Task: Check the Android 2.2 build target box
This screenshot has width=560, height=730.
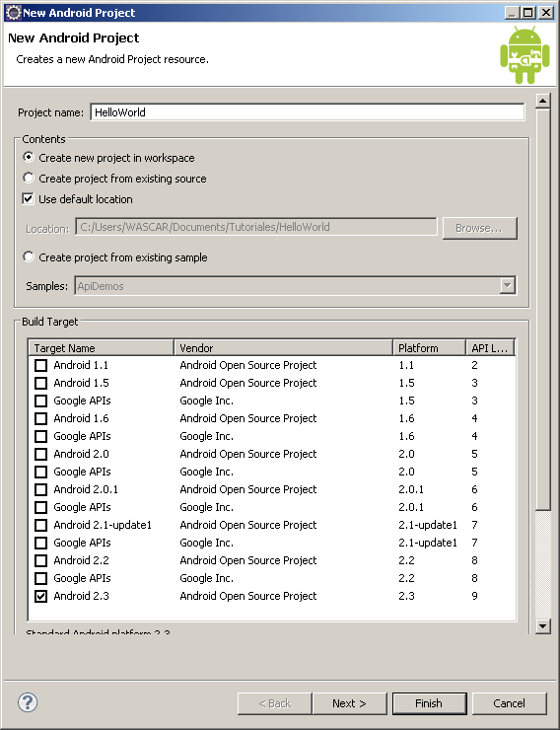Action: (x=41, y=560)
